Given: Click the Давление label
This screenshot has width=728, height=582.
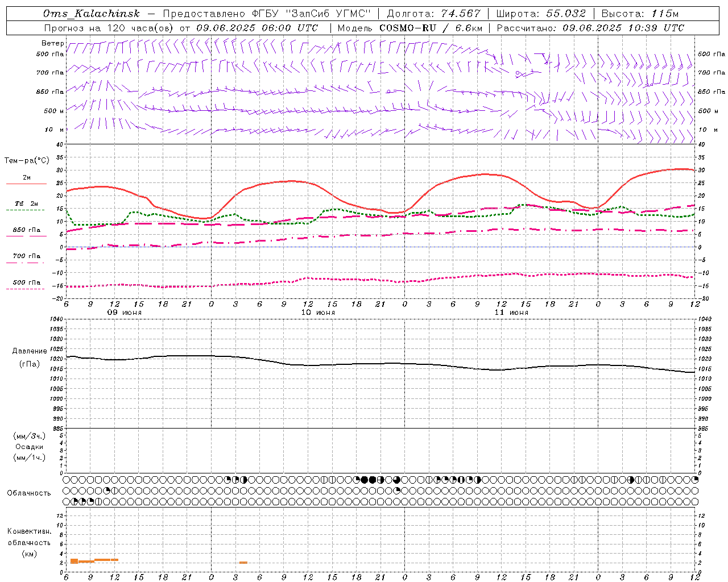Looking at the screenshot, I should click(30, 351).
